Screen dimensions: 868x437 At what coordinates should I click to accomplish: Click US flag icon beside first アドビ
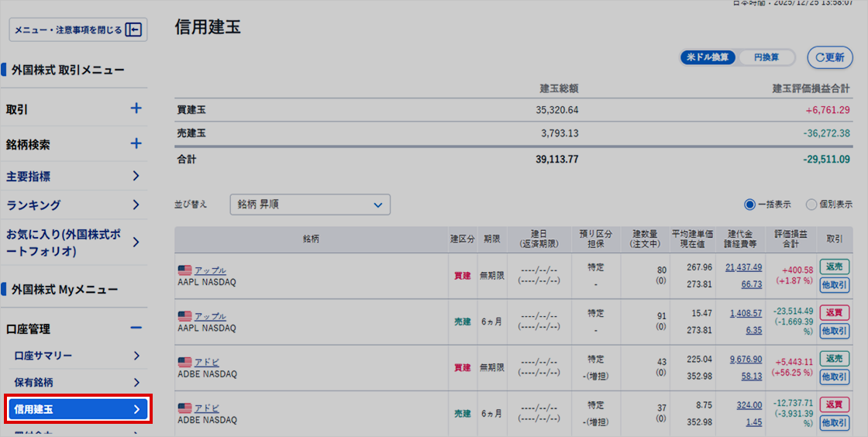tap(184, 362)
